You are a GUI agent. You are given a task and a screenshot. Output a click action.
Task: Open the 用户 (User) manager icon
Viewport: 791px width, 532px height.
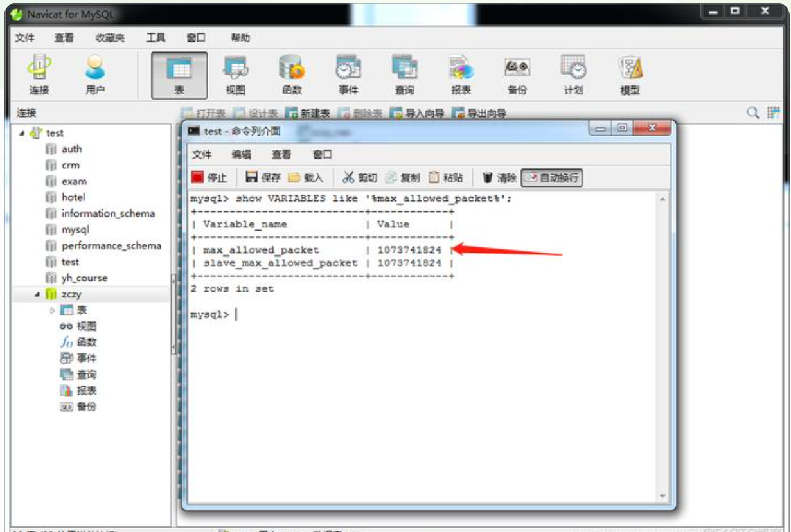(x=95, y=75)
